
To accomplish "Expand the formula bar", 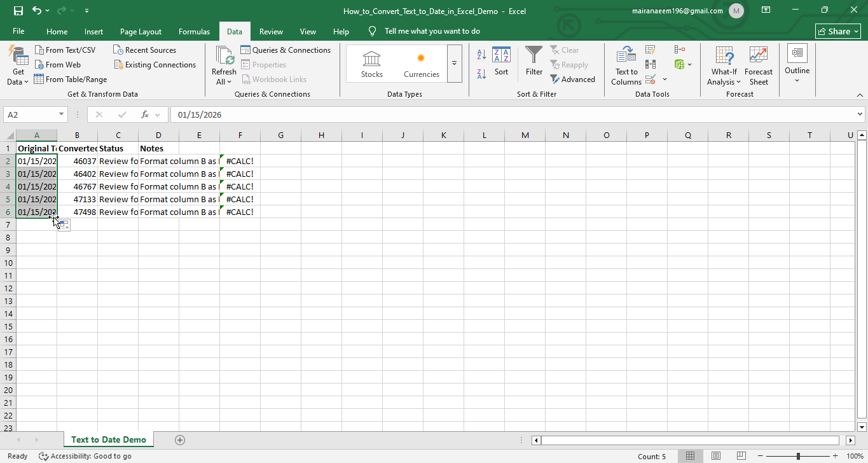I will (860, 114).
